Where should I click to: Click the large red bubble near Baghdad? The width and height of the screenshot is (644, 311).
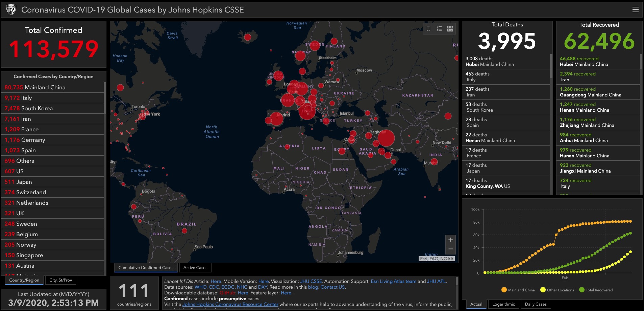tap(386, 138)
